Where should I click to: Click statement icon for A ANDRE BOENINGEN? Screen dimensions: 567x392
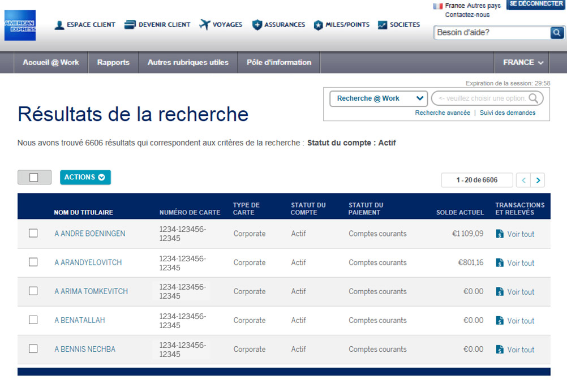[500, 234]
